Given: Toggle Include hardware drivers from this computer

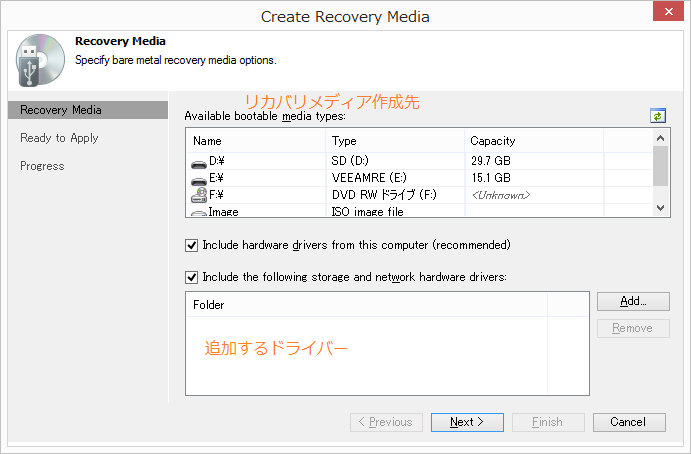Looking at the screenshot, I should [x=191, y=245].
